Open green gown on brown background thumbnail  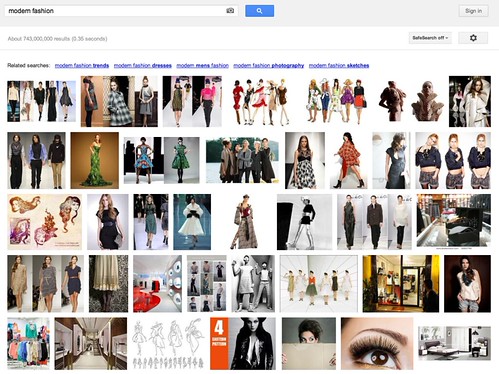point(95,161)
